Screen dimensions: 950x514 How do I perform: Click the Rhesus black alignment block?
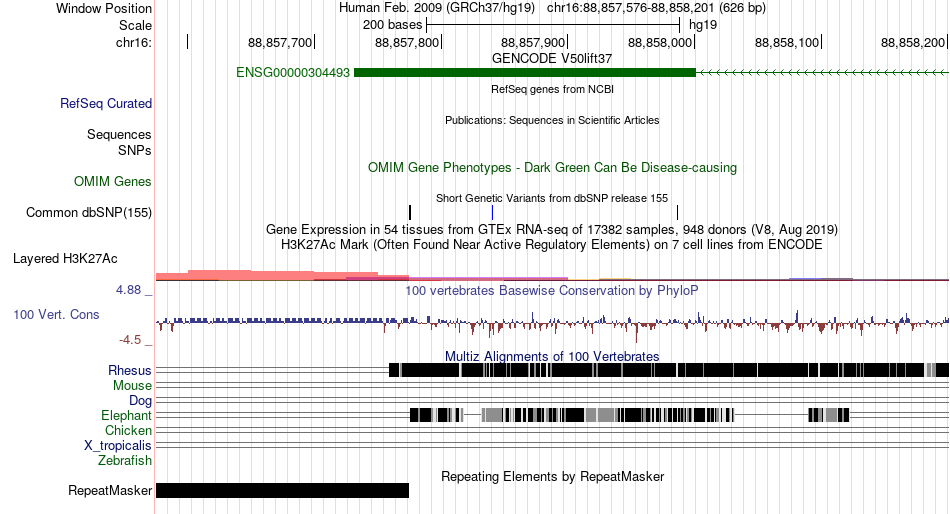pos(669,370)
